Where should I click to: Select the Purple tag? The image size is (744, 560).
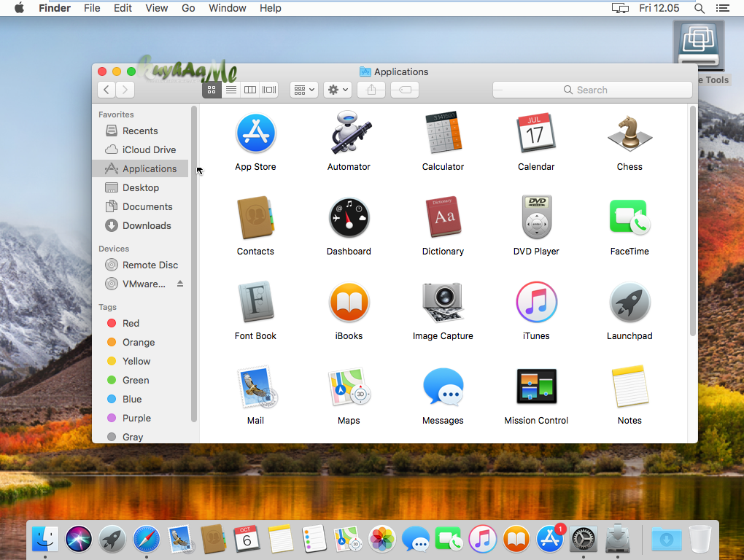pos(141,419)
